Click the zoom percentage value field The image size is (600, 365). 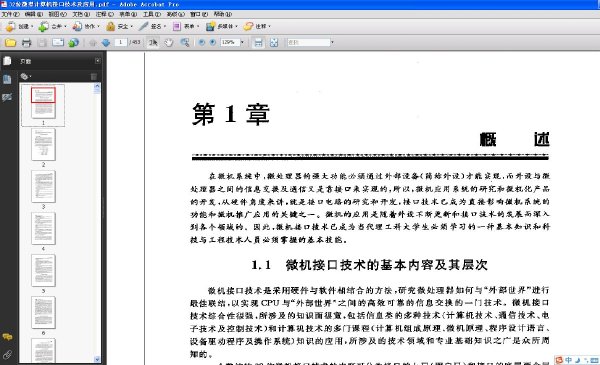230,42
